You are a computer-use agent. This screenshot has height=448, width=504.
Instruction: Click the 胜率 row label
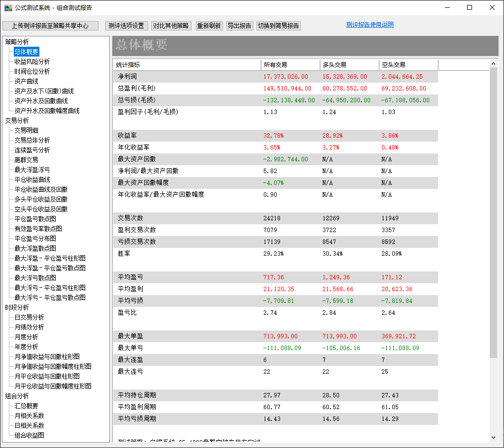[x=124, y=254]
